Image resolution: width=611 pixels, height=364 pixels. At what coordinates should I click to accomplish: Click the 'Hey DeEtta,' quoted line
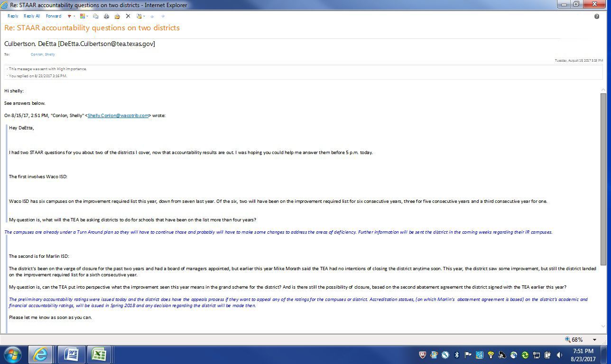click(x=21, y=128)
